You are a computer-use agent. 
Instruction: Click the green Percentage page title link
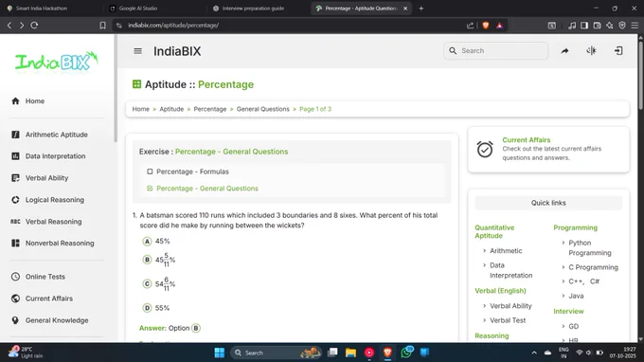[226, 84]
